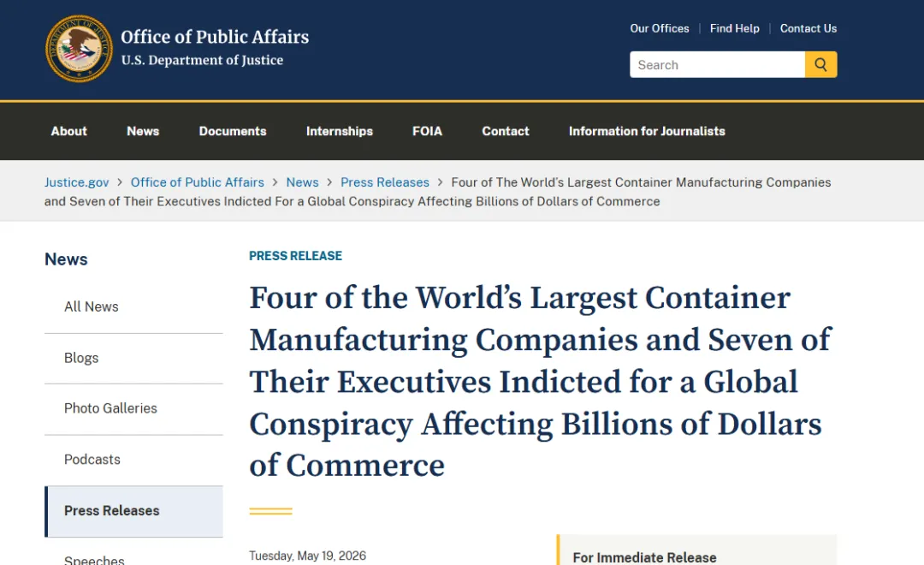Open the About navigation menu
Image resolution: width=924 pixels, height=565 pixels.
click(x=69, y=131)
